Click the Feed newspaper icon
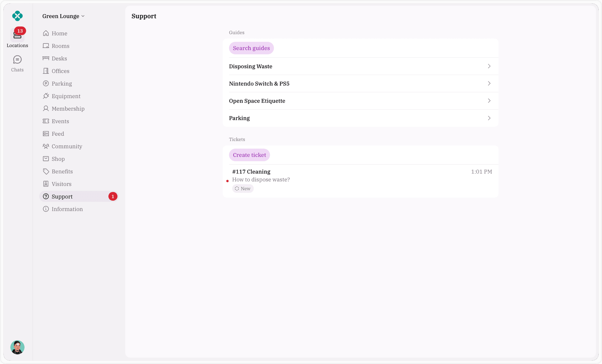 pyautogui.click(x=46, y=134)
